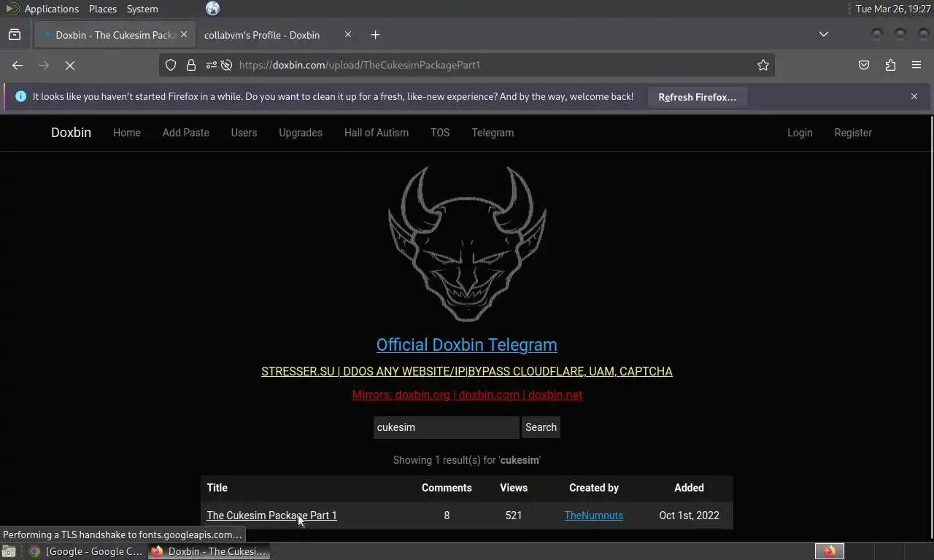
Task: Open the Users nav link
Action: [244, 133]
